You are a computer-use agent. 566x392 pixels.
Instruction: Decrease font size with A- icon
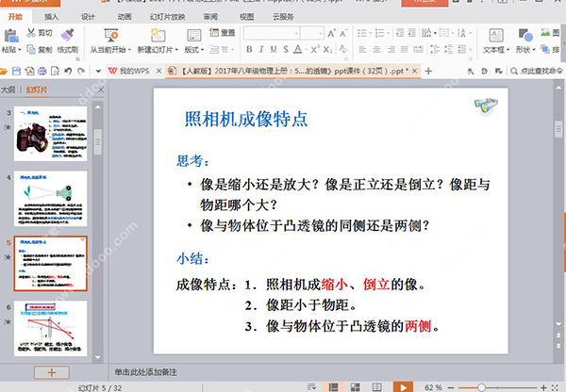pos(343,33)
